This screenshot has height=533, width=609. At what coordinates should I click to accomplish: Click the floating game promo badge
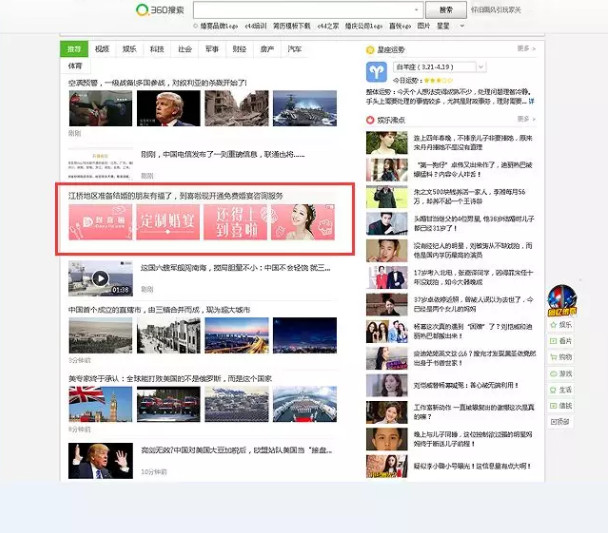pyautogui.click(x=561, y=299)
